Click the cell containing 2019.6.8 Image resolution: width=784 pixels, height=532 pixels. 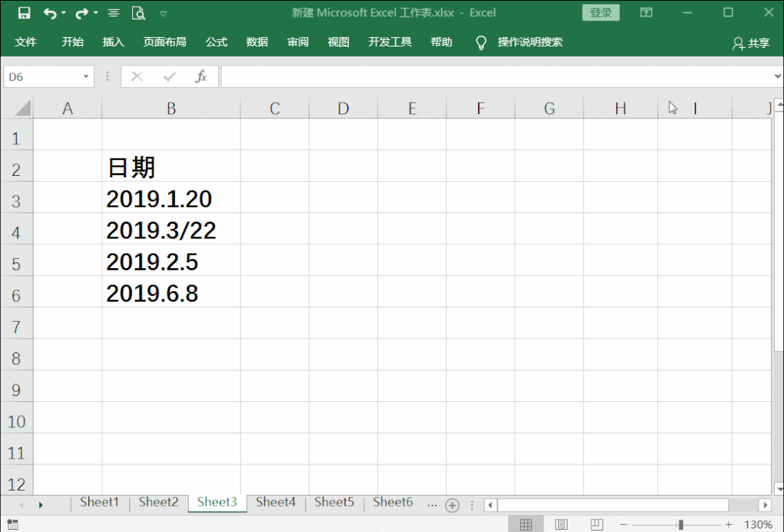[x=171, y=292]
